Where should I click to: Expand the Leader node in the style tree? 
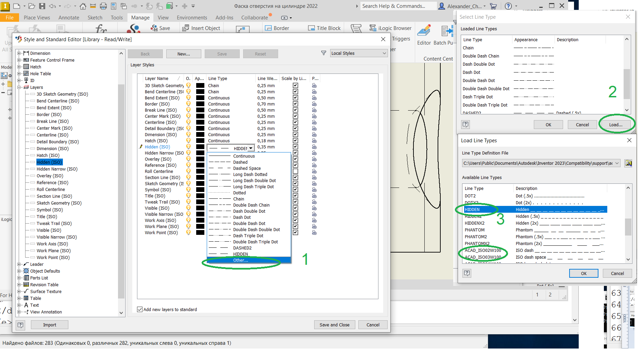pos(19,264)
